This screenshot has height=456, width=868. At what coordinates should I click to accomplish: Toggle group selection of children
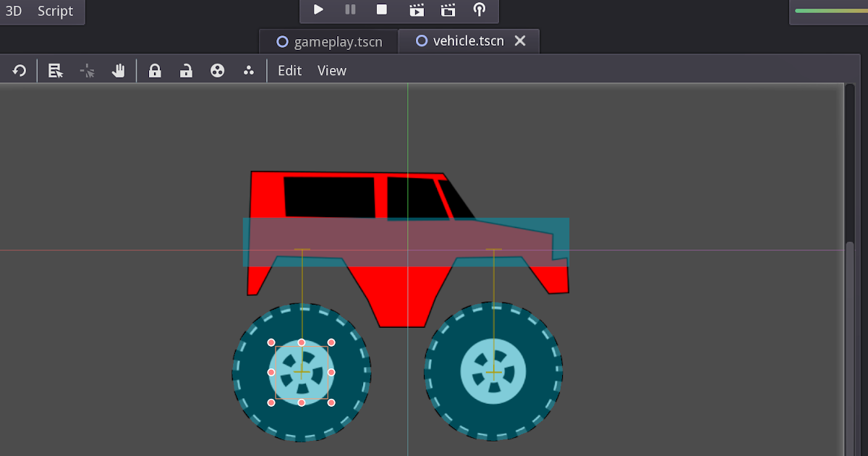[217, 70]
